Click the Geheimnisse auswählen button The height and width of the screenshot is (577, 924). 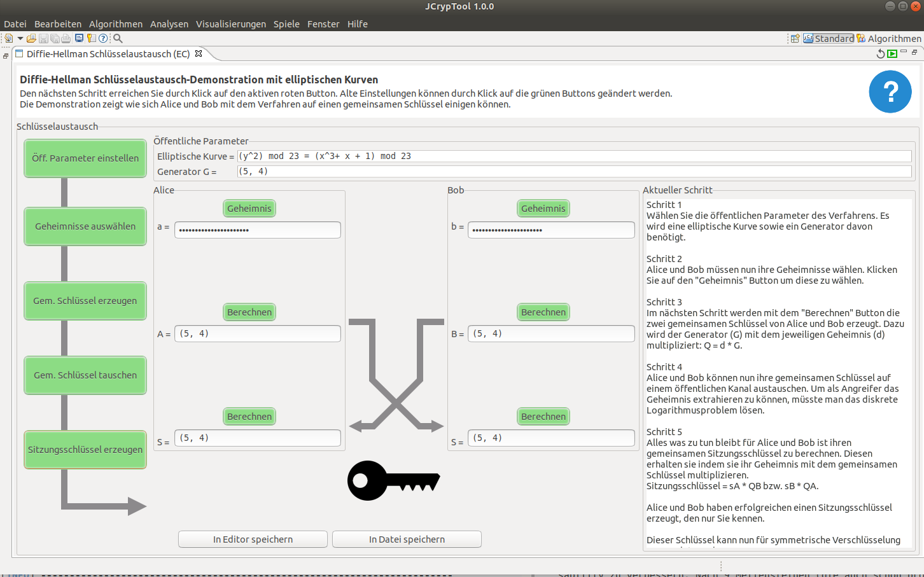click(x=85, y=226)
